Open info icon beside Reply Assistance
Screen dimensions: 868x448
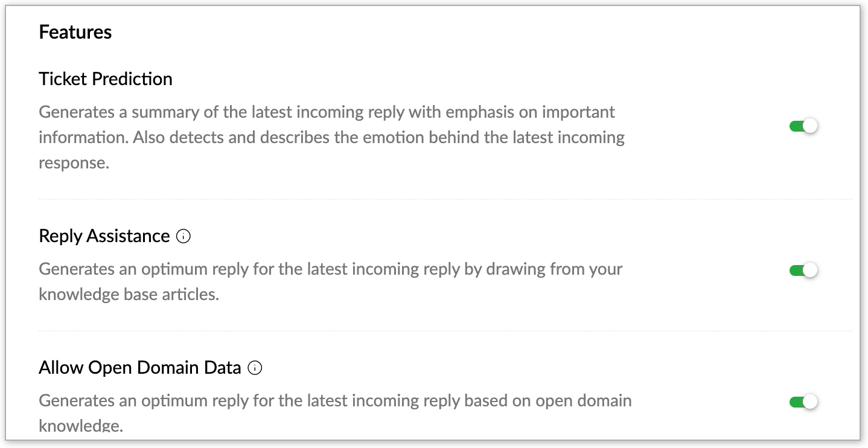[x=183, y=236]
